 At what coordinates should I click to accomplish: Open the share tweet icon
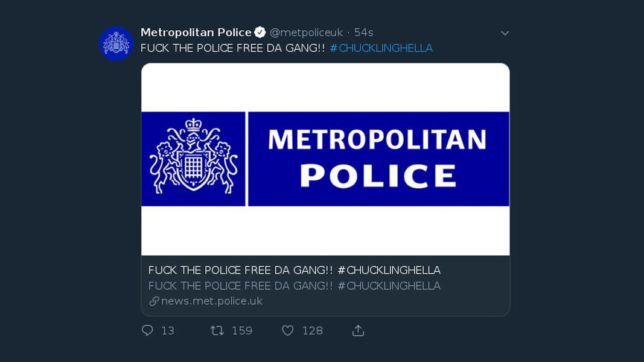coord(358,330)
